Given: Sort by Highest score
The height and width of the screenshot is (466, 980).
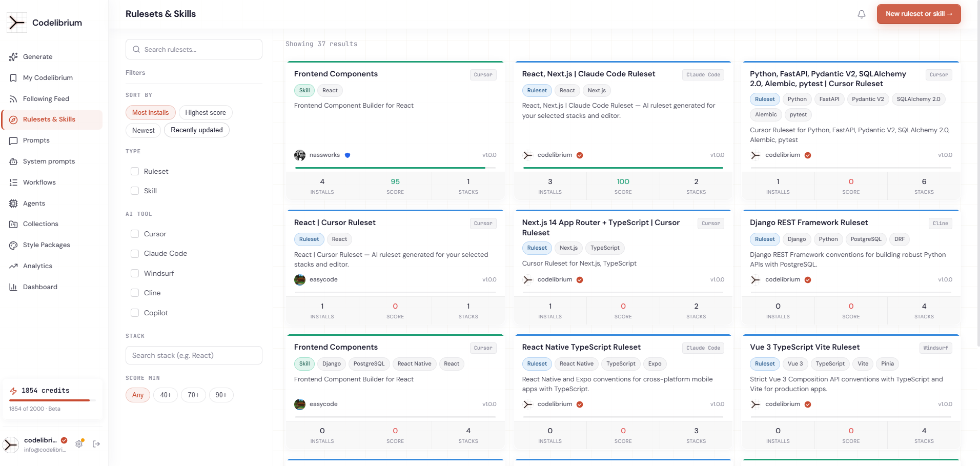Looking at the screenshot, I should coord(206,112).
